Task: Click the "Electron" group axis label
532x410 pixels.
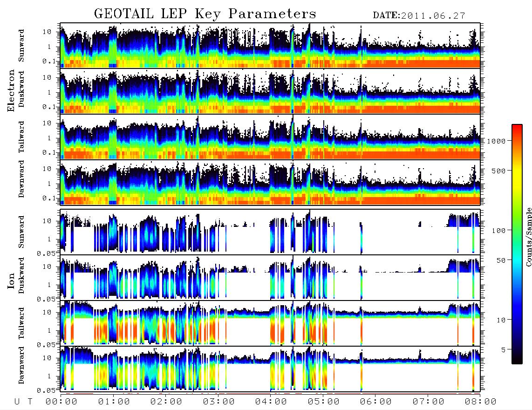Action: coord(11,91)
